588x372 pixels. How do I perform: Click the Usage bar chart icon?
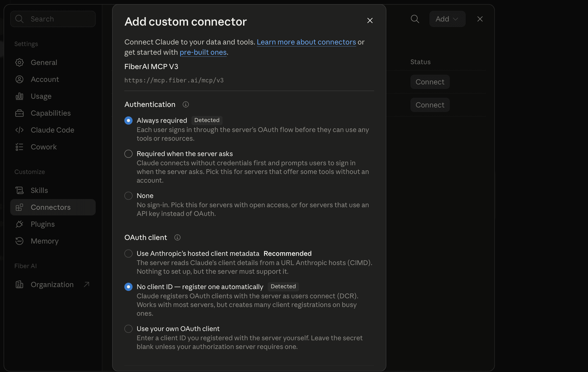tap(19, 96)
